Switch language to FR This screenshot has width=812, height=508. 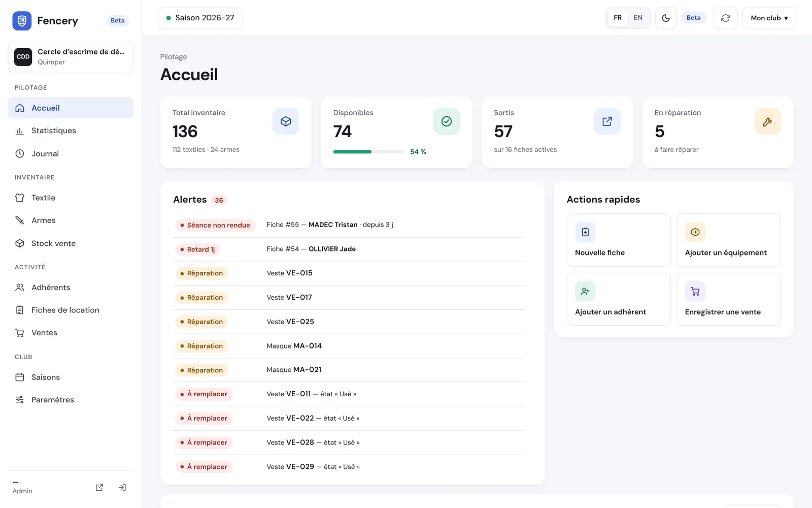pyautogui.click(x=618, y=18)
